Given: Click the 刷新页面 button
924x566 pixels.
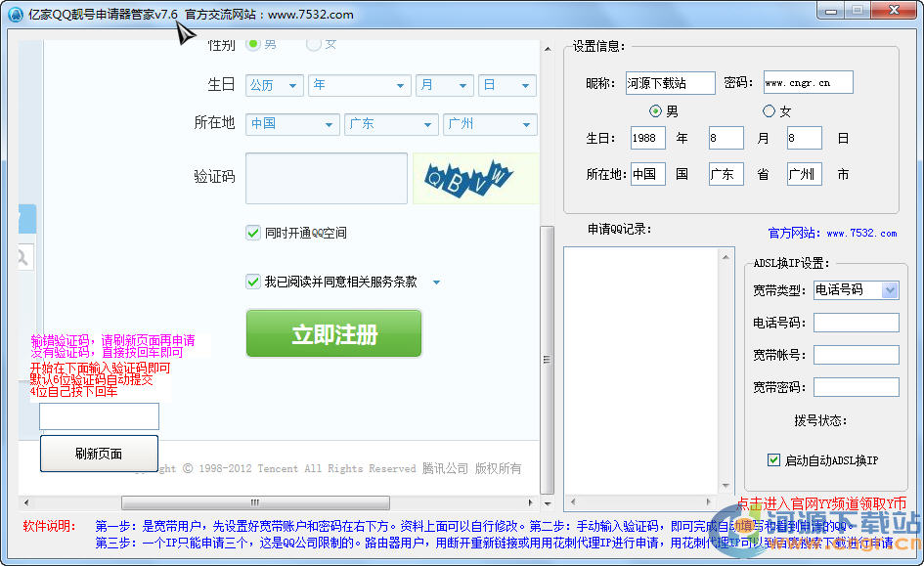Looking at the screenshot, I should 99,454.
